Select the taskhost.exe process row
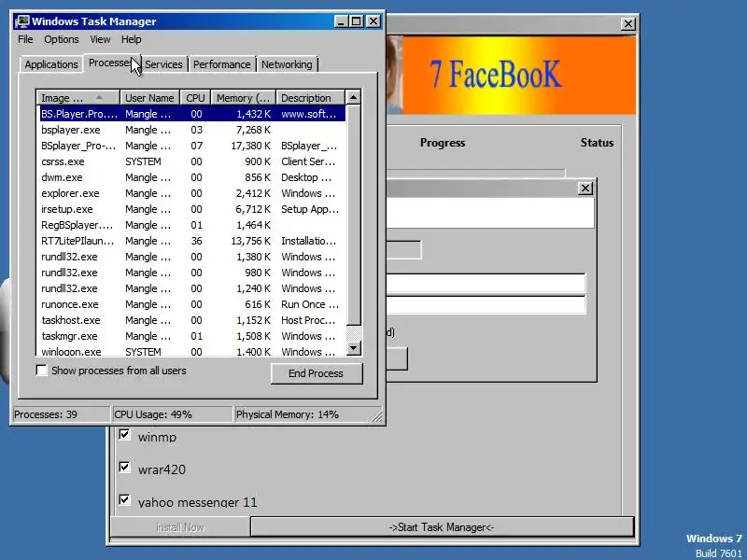The height and width of the screenshot is (560, 747). [x=191, y=320]
